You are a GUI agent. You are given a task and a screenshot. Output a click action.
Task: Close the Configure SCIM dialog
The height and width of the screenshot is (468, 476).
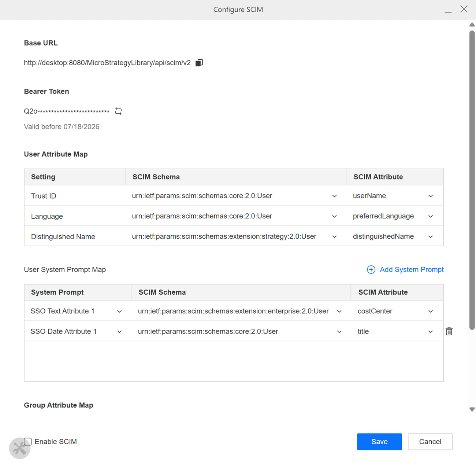pyautogui.click(x=464, y=9)
